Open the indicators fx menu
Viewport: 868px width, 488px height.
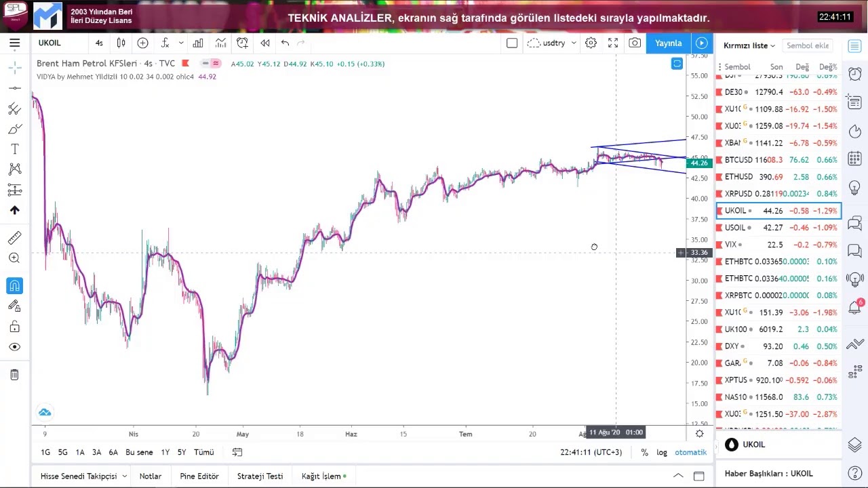coord(165,43)
